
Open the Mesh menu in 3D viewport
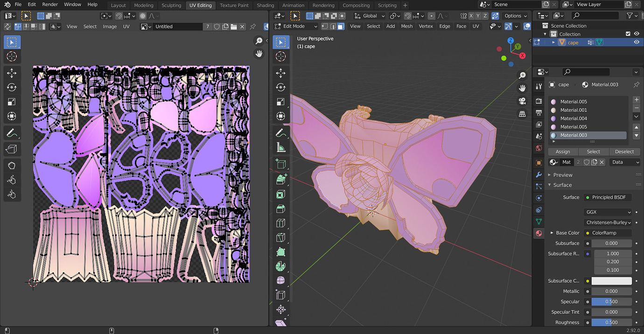click(x=407, y=26)
